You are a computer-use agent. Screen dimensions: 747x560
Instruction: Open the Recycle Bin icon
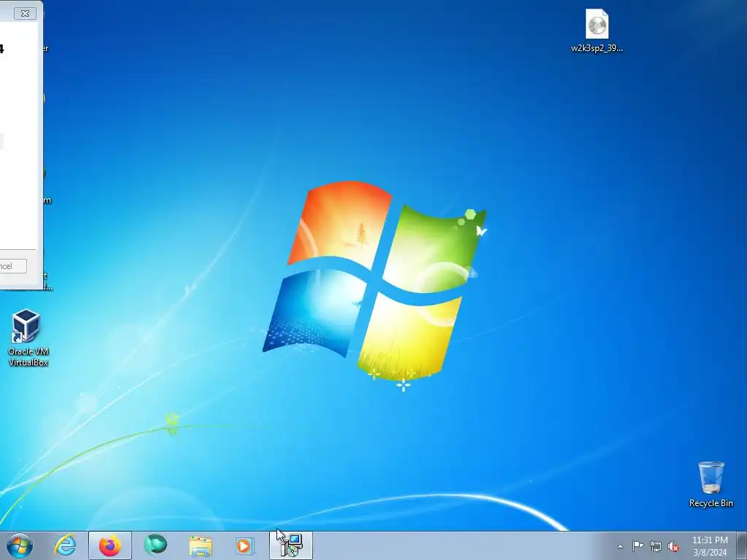[711, 477]
